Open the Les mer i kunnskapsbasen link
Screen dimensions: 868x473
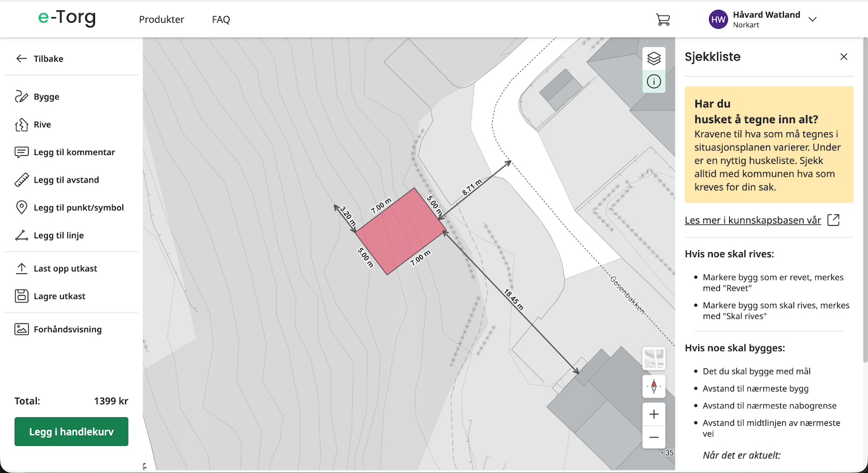click(x=753, y=220)
